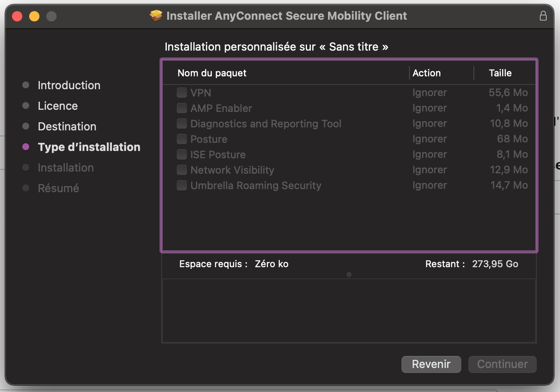Screen dimensions: 560x392
Task: Select the Posture package checkbox
Action: tap(182, 139)
